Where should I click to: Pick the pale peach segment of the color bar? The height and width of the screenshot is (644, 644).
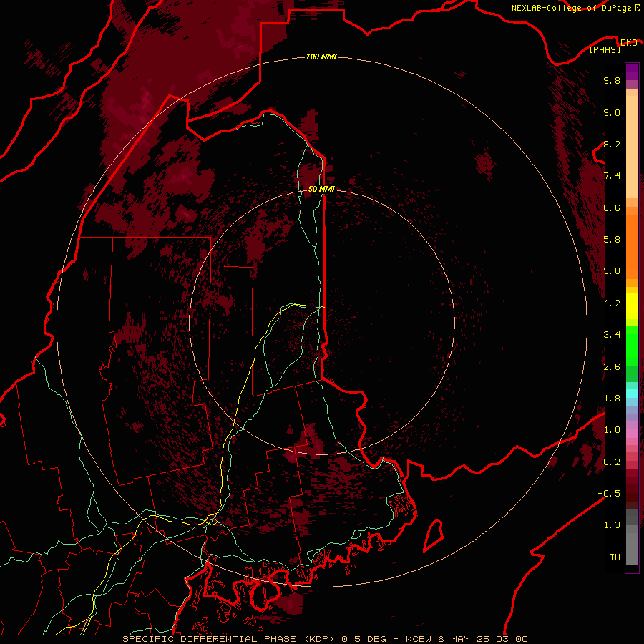tap(632, 147)
